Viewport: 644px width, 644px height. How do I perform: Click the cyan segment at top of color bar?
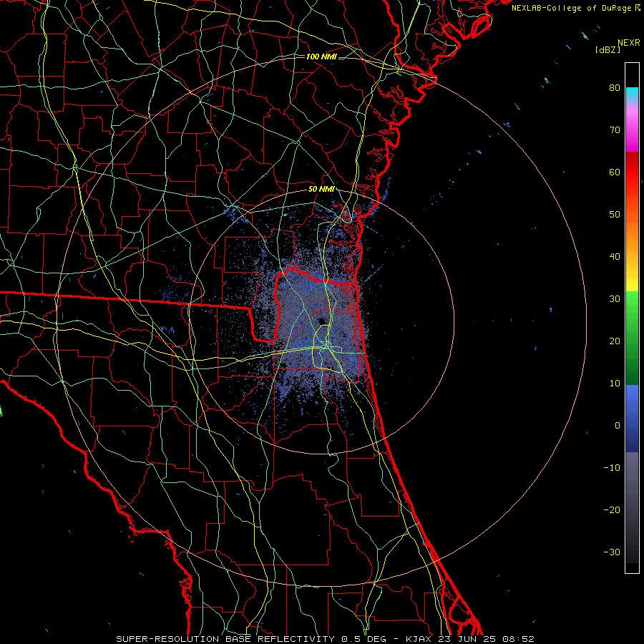pyautogui.click(x=632, y=94)
